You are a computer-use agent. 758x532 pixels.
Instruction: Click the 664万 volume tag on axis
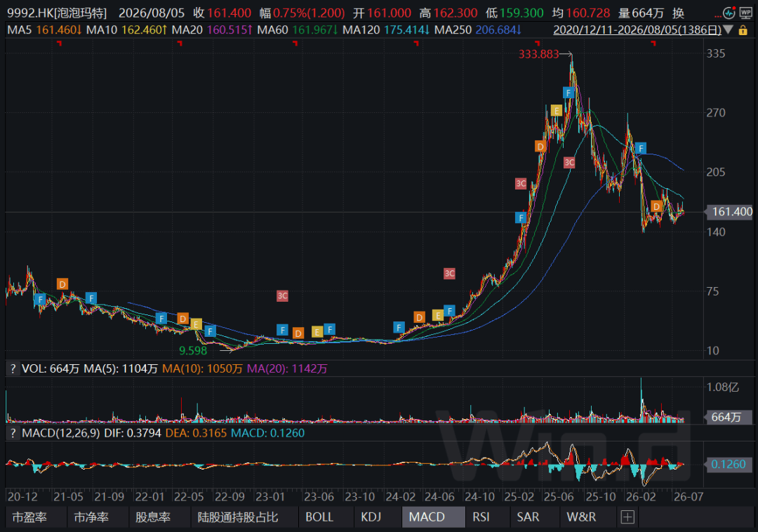pyautogui.click(x=730, y=417)
